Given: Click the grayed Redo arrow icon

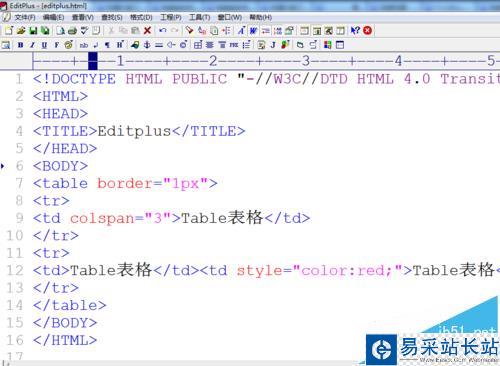Looking at the screenshot, I should coord(175,31).
